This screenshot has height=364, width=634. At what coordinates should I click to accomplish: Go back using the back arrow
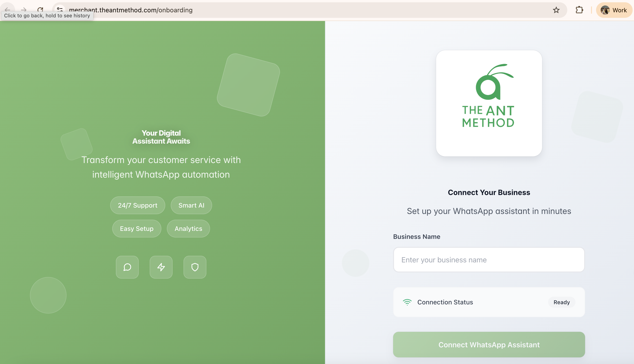point(8,10)
